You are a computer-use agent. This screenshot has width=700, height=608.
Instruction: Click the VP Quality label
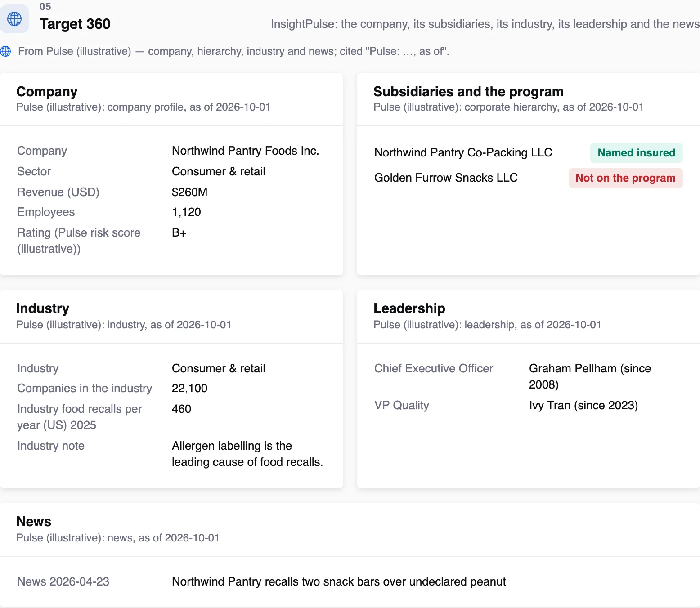pos(402,405)
